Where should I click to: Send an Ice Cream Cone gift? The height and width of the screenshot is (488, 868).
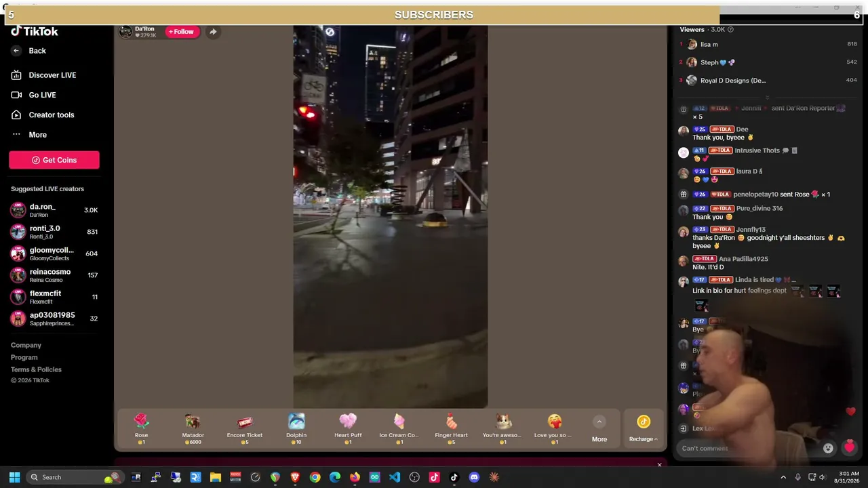(x=399, y=429)
